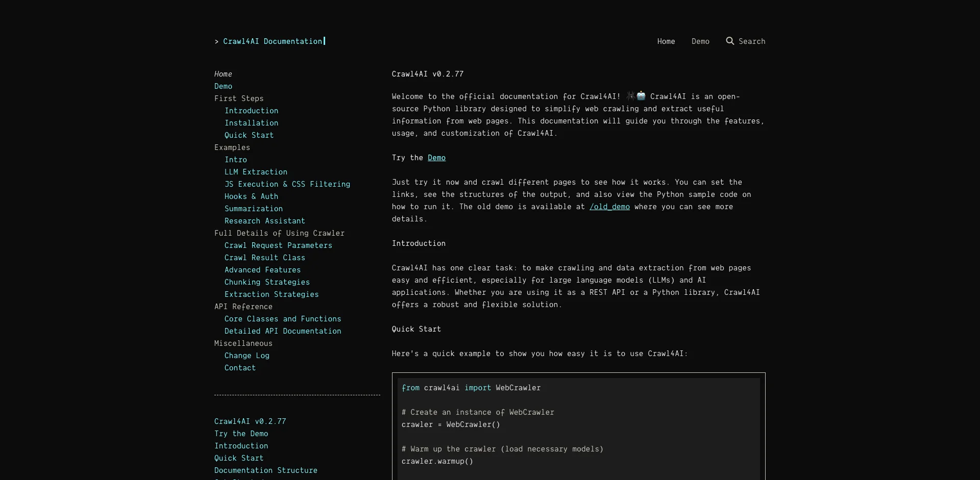Screen dimensions: 980x480
Task: Open Detailed API Documentation
Action: tap(283, 331)
